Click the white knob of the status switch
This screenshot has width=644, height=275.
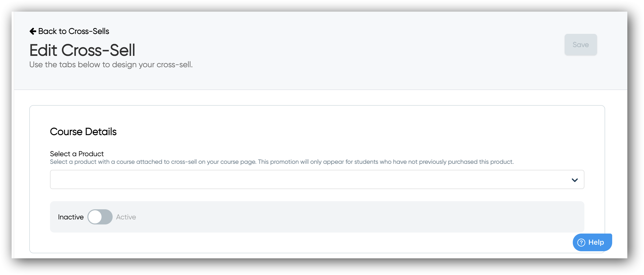tap(95, 217)
